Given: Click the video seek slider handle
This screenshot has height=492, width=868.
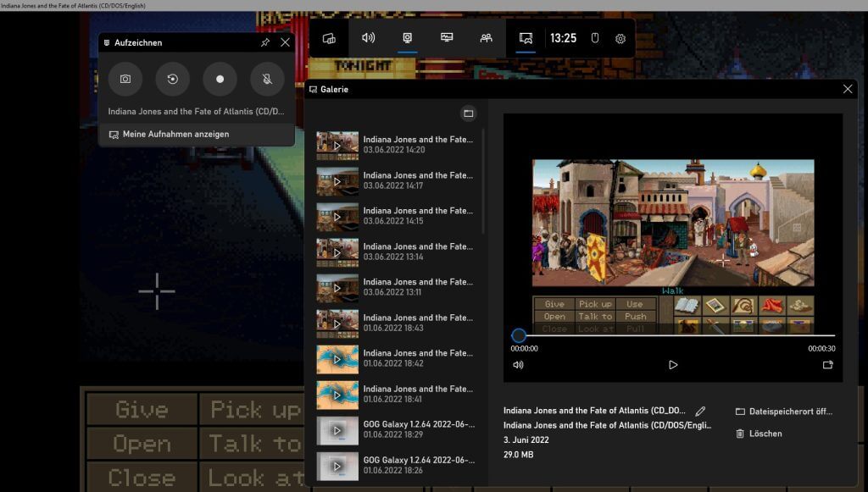Looking at the screenshot, I should point(519,335).
